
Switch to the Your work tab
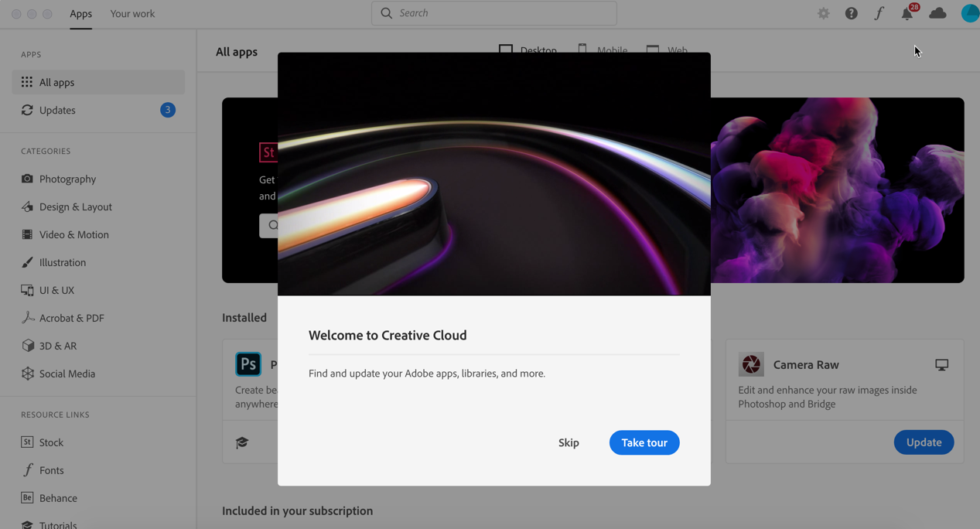(x=132, y=14)
